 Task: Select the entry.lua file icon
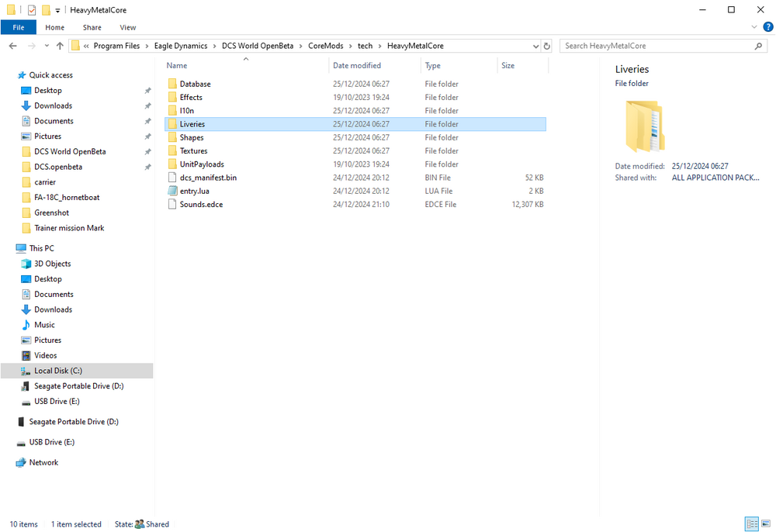point(172,191)
